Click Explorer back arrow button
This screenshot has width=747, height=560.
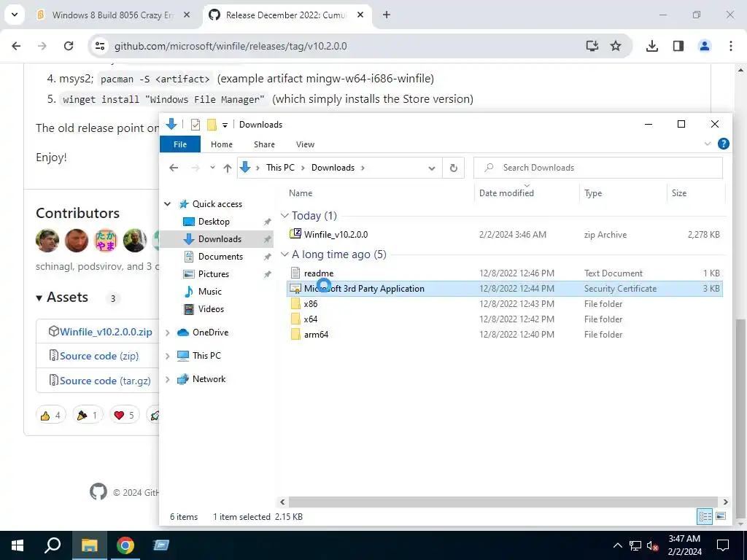[174, 168]
